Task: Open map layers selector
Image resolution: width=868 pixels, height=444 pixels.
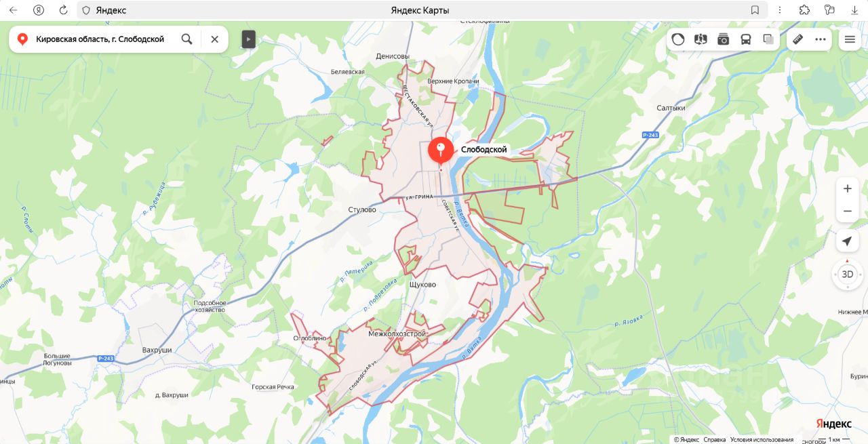Action: point(768,39)
